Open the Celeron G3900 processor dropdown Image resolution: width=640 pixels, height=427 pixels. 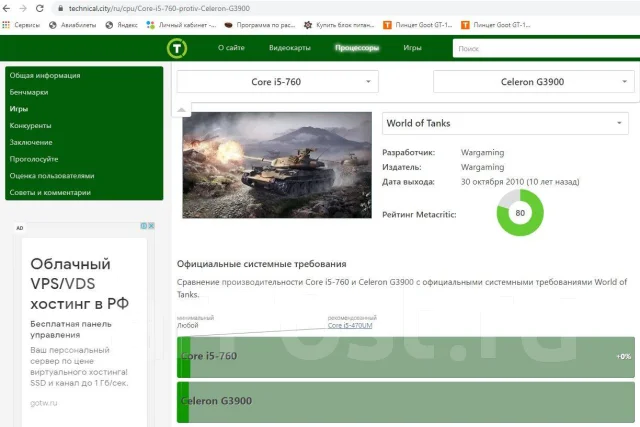[x=533, y=82]
